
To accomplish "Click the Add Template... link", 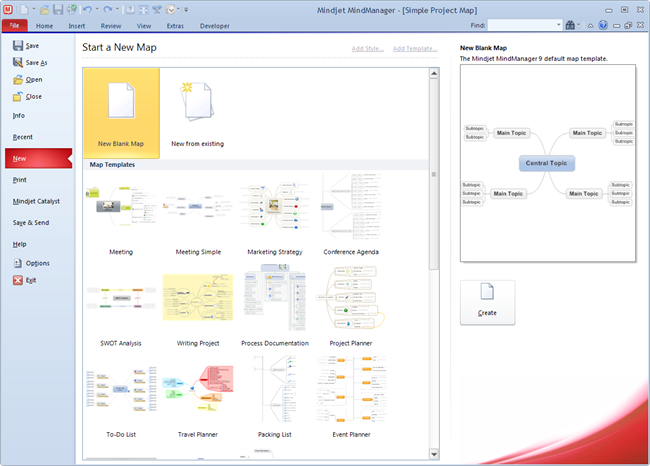I will pyautogui.click(x=415, y=49).
